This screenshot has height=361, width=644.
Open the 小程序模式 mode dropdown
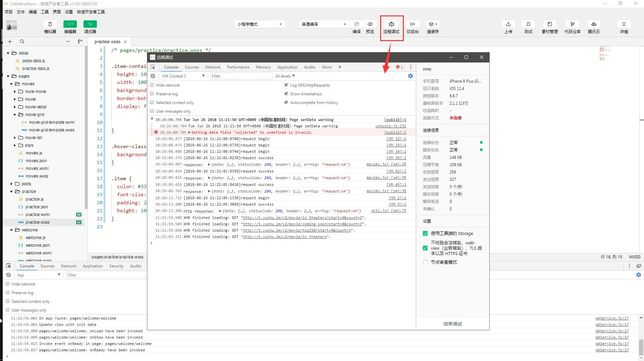(260, 24)
